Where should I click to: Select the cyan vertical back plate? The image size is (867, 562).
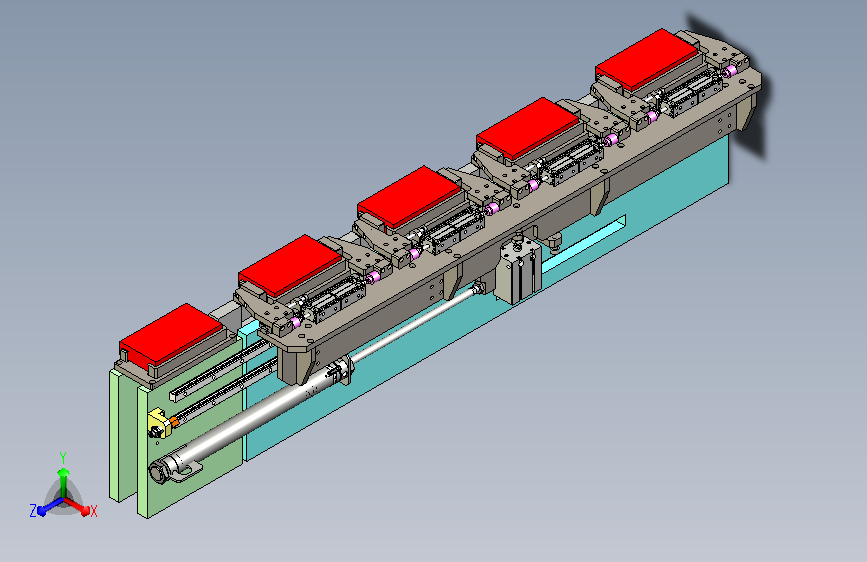coord(487,299)
